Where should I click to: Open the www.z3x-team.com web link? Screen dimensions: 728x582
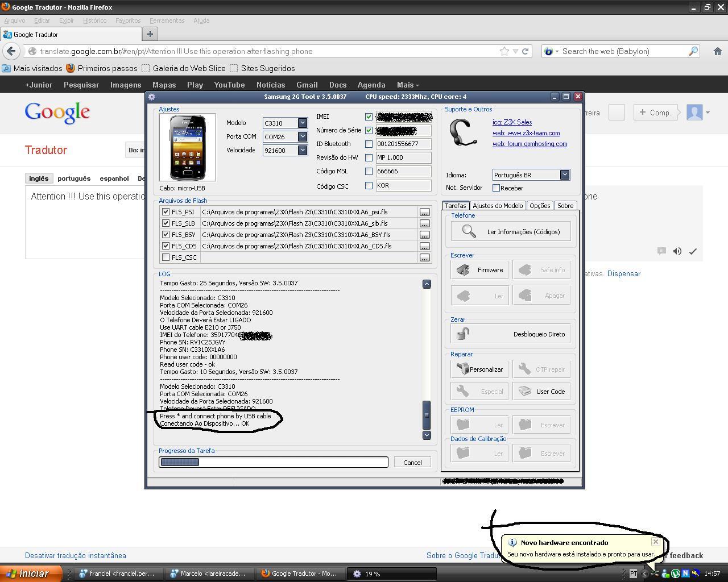pyautogui.click(x=526, y=133)
